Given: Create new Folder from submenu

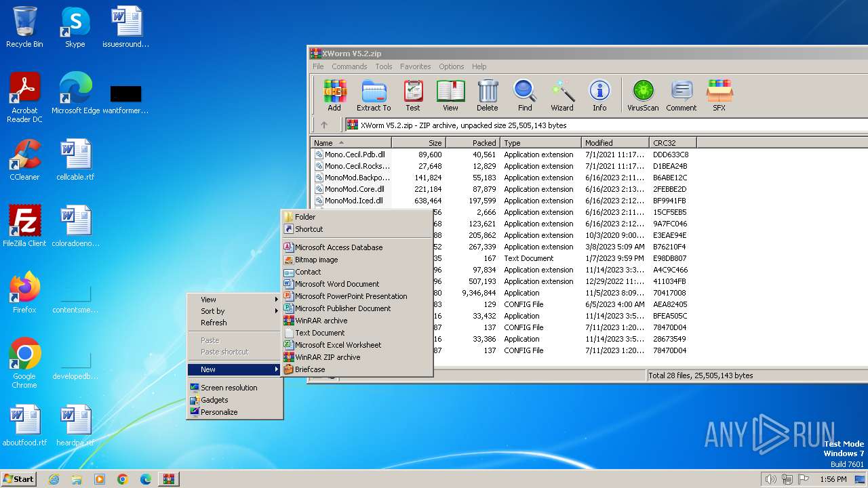Looking at the screenshot, I should click(357, 217).
